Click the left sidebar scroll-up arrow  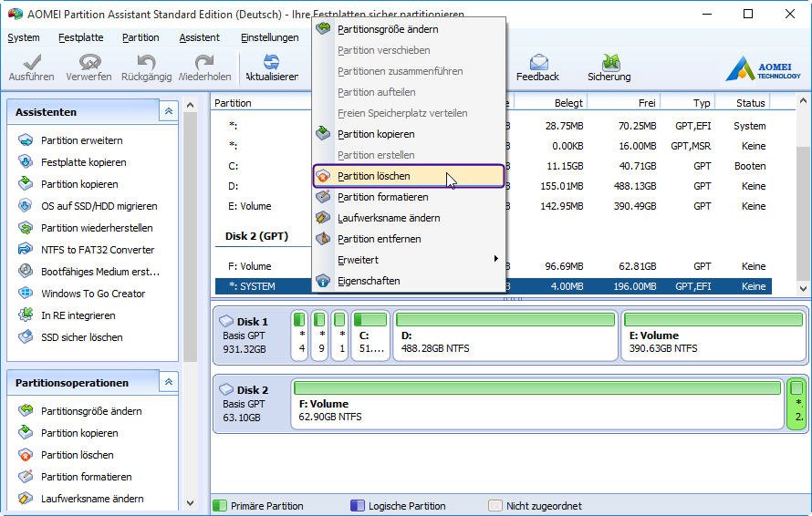190,106
